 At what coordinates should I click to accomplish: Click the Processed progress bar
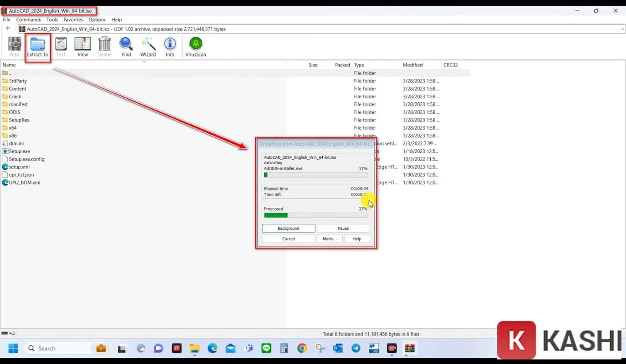tap(316, 215)
